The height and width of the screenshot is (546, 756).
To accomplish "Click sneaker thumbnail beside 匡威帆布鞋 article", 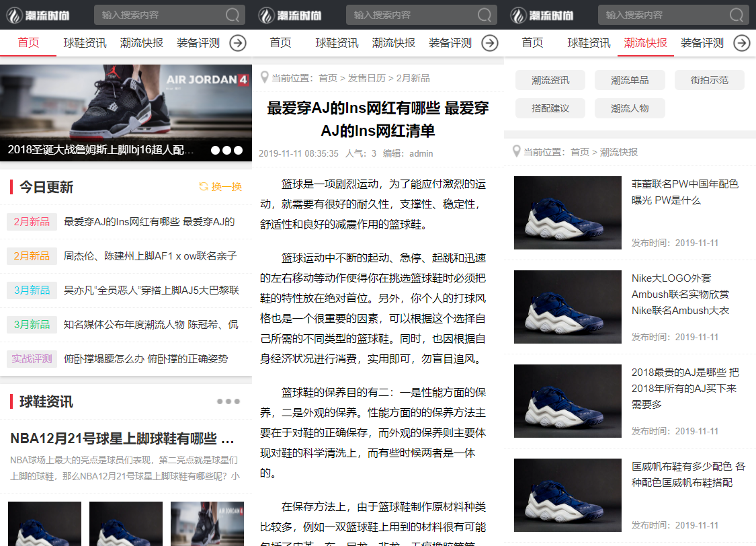I will click(x=567, y=495).
